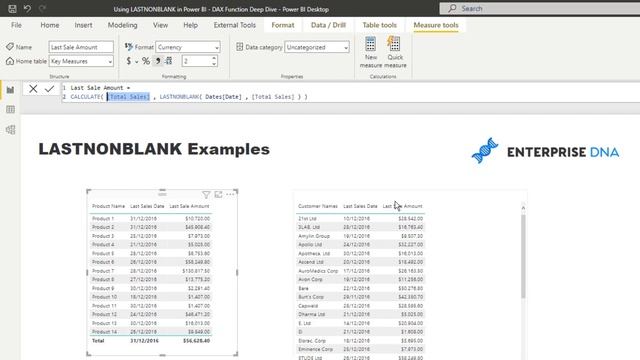Open the Format ribbon tab
The width and height of the screenshot is (640, 360).
click(x=283, y=25)
